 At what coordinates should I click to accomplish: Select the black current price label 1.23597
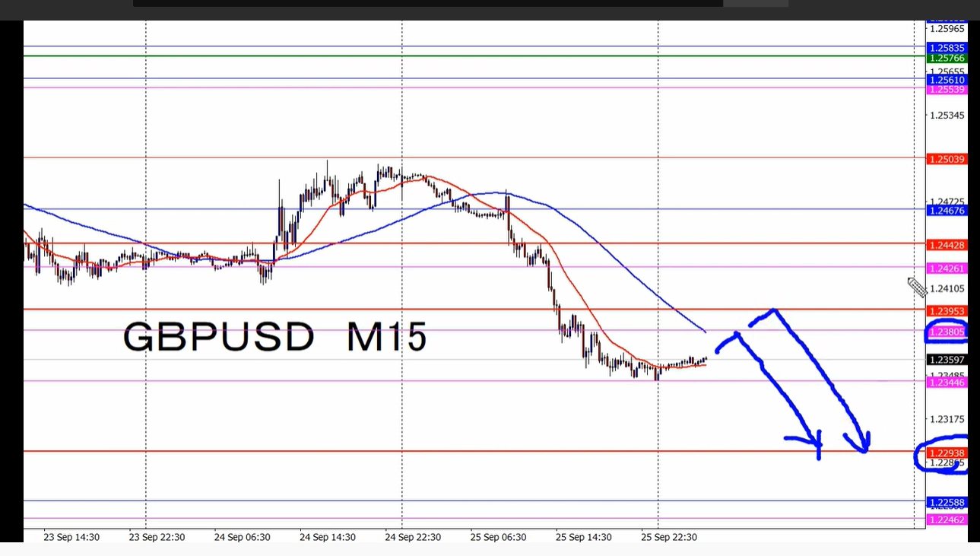coord(946,360)
